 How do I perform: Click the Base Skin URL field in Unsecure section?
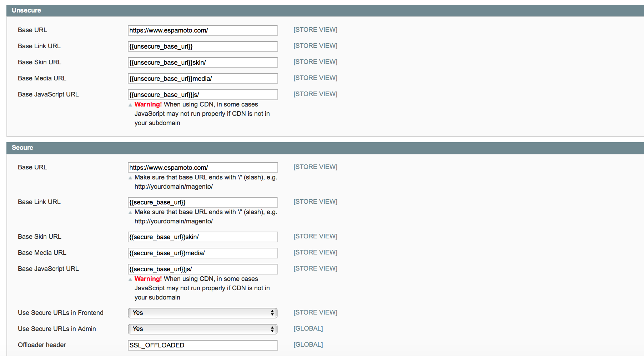tap(202, 62)
